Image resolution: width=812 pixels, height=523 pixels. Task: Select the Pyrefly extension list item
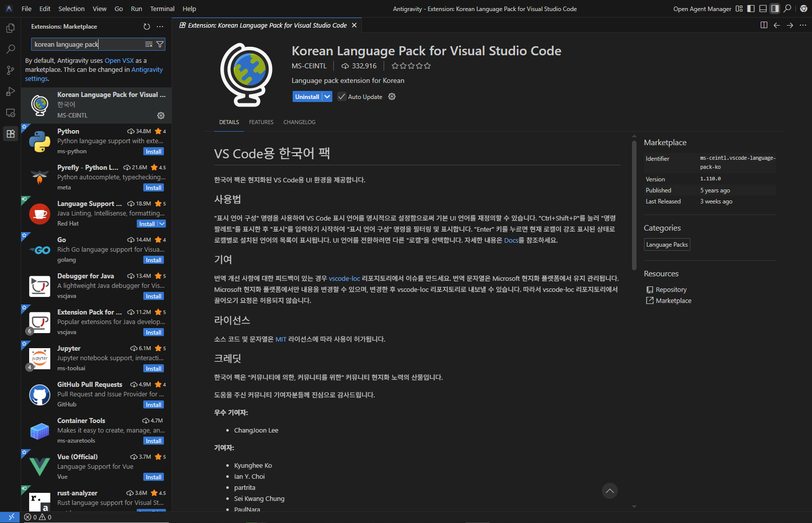96,178
